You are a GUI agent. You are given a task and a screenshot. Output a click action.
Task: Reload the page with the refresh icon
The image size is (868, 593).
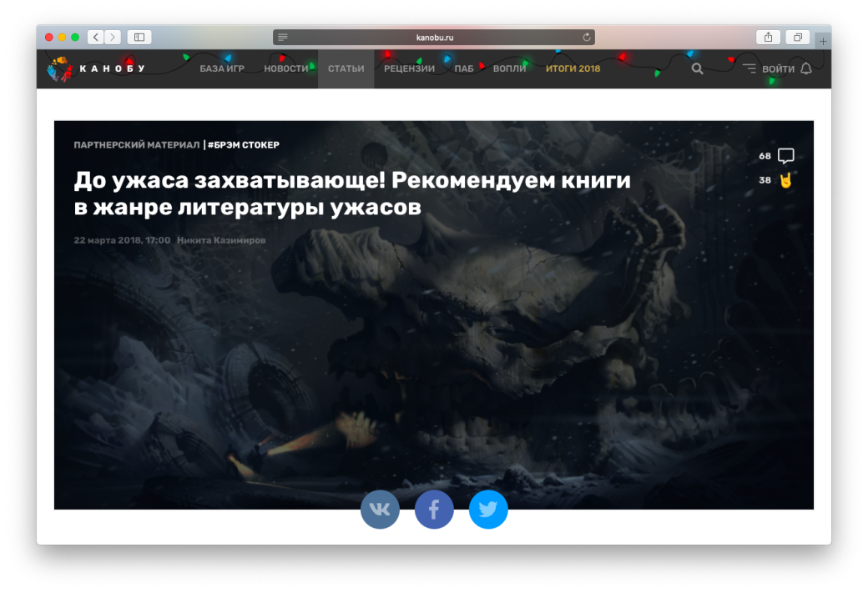586,37
